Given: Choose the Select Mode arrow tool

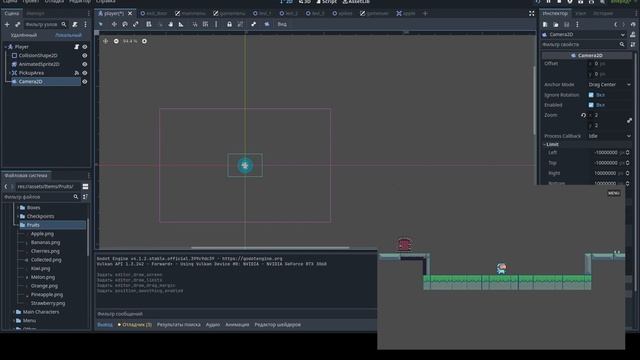Looking at the screenshot, I should click(x=101, y=24).
